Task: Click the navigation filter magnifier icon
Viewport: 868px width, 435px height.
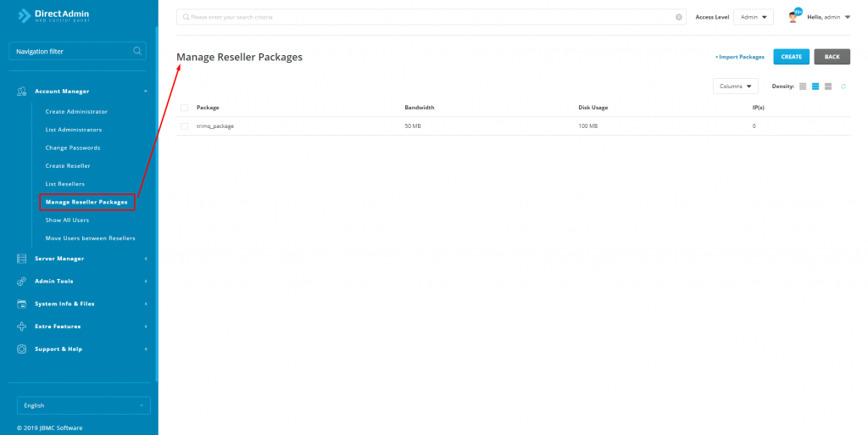Action: point(137,51)
